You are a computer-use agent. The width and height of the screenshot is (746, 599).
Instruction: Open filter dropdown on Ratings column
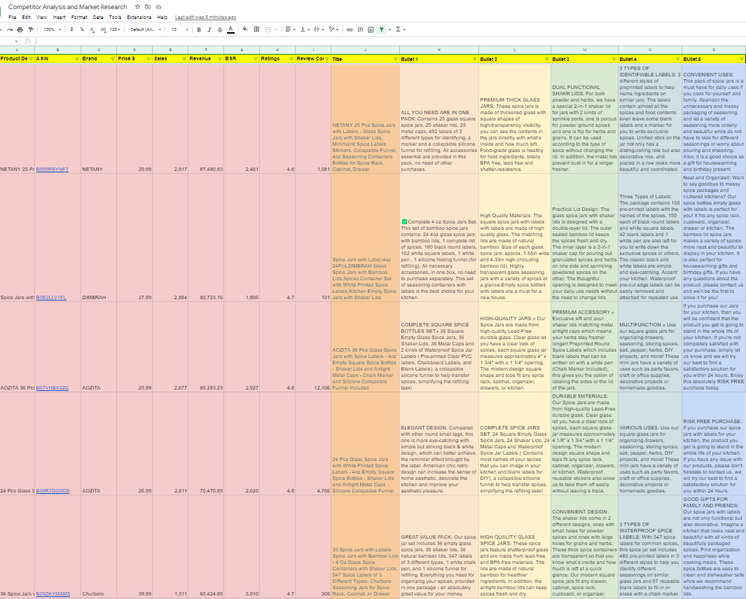291,59
